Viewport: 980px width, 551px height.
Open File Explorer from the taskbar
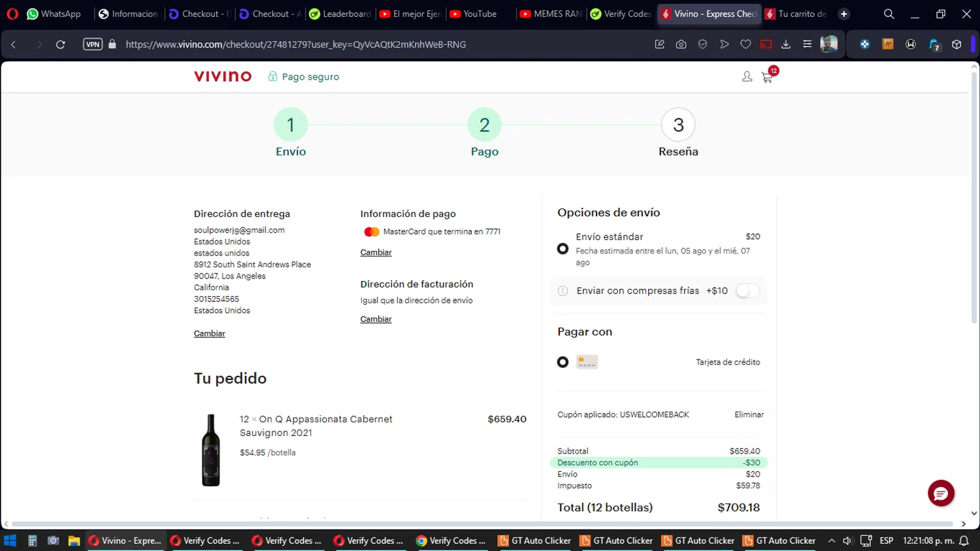click(x=74, y=541)
